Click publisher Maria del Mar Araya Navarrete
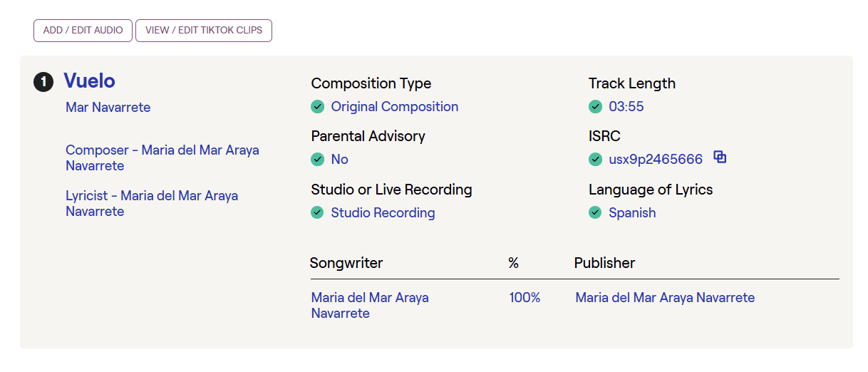868x372 pixels. (x=665, y=298)
